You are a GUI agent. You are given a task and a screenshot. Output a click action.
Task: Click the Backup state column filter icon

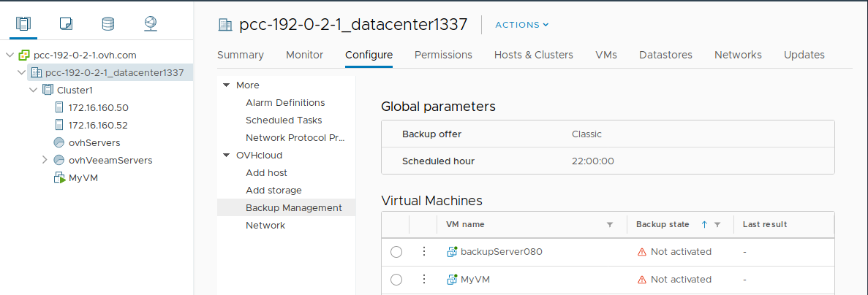click(717, 225)
